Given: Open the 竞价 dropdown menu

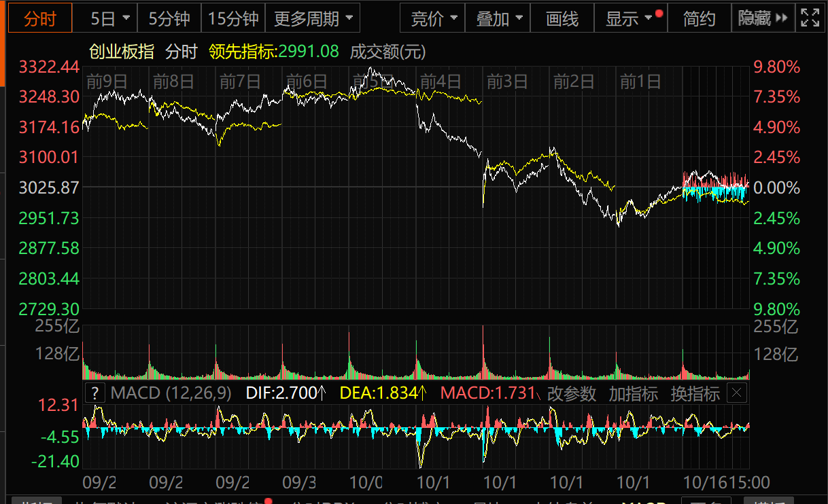Looking at the screenshot, I should coord(434,19).
